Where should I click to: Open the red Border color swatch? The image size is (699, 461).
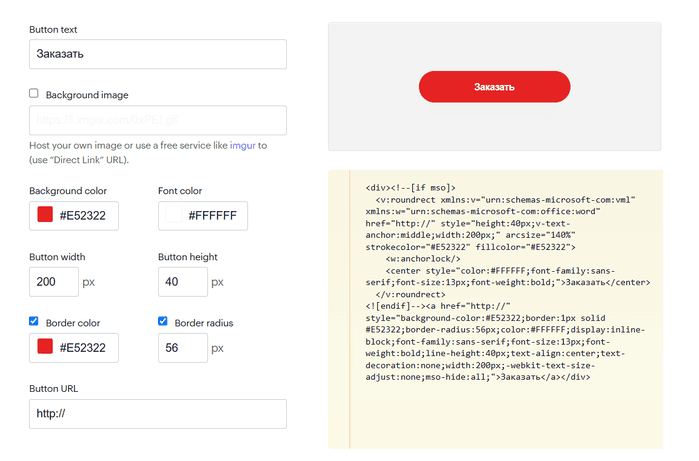pyautogui.click(x=45, y=347)
